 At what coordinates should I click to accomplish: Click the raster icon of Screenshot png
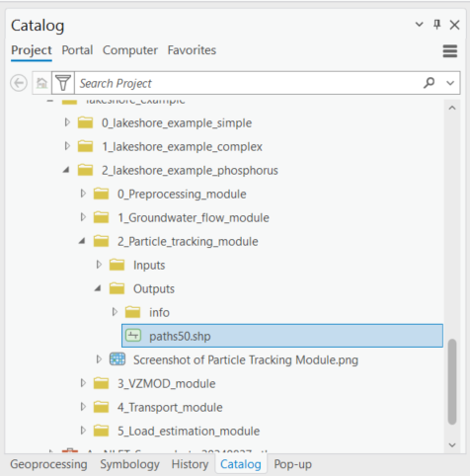point(117,359)
